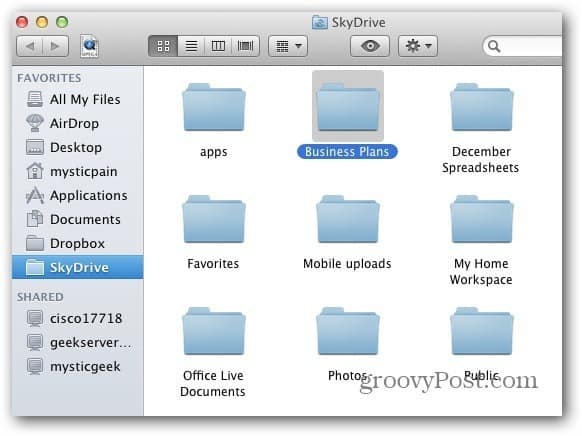Open the Action gear menu

(418, 46)
